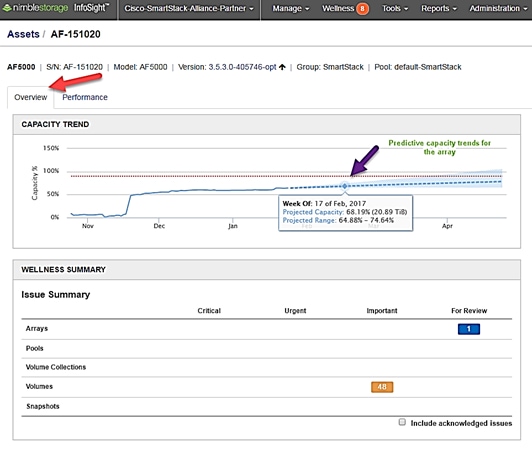Click the Volumes row label
This screenshot has height=449, width=532.
(39, 387)
